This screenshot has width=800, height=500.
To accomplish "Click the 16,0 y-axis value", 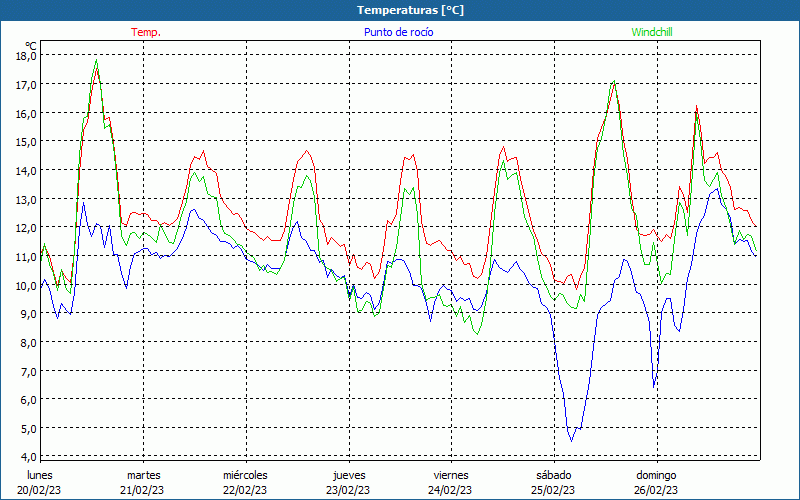I will pyautogui.click(x=26, y=113).
